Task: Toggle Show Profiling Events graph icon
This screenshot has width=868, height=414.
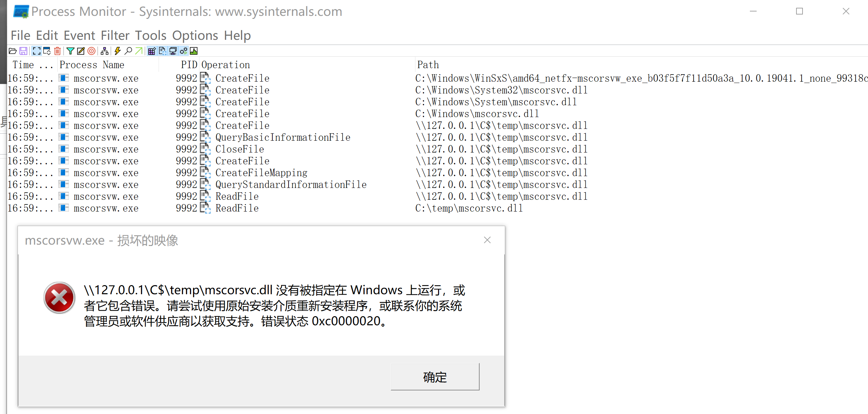Action: point(194,51)
